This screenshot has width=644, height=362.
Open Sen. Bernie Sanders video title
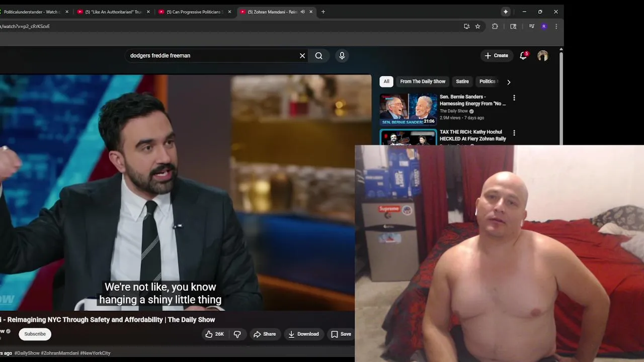pyautogui.click(x=472, y=100)
